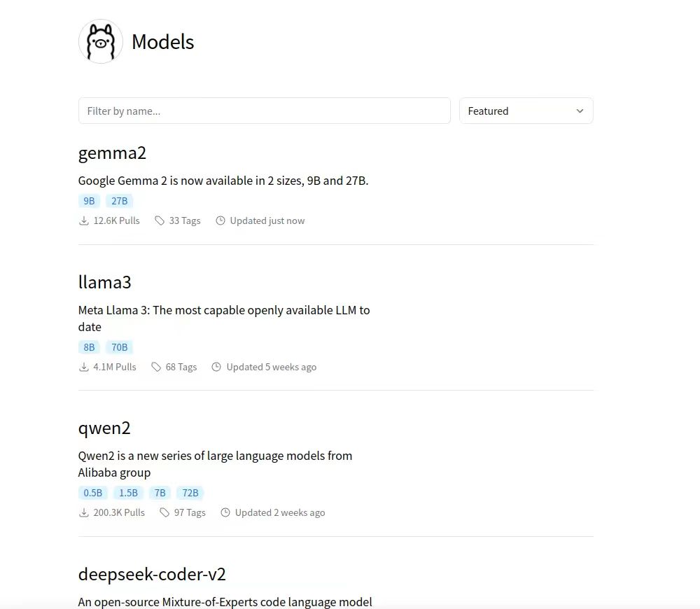The image size is (700, 609).
Task: Select the 72B tag under qwen2
Action: [x=190, y=493]
